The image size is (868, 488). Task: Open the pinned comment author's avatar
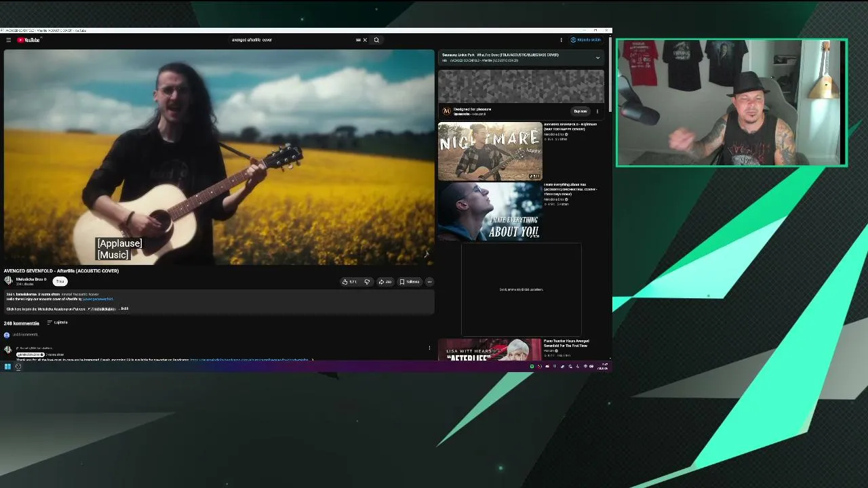[7, 350]
